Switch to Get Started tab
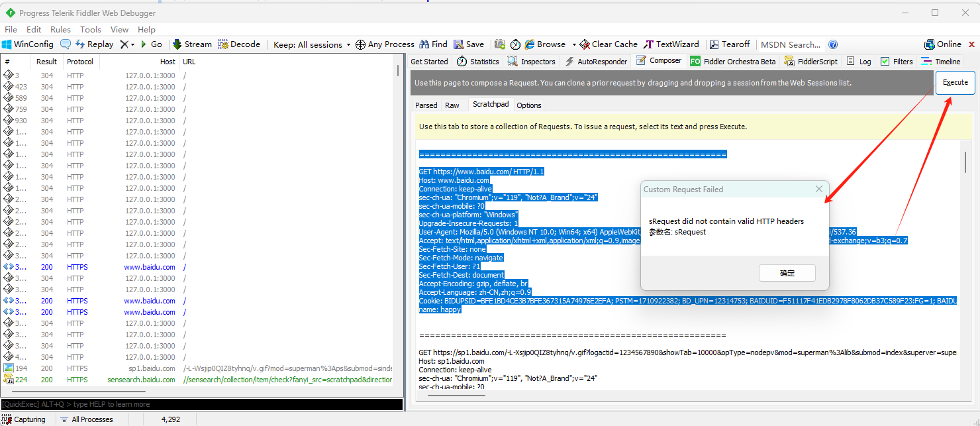The image size is (980, 426). (429, 61)
